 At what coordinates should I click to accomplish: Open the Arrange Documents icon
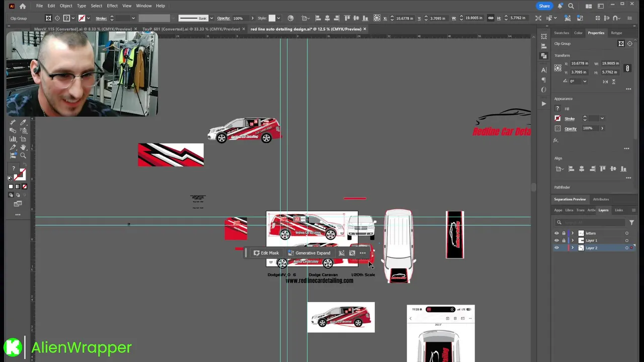[589, 6]
